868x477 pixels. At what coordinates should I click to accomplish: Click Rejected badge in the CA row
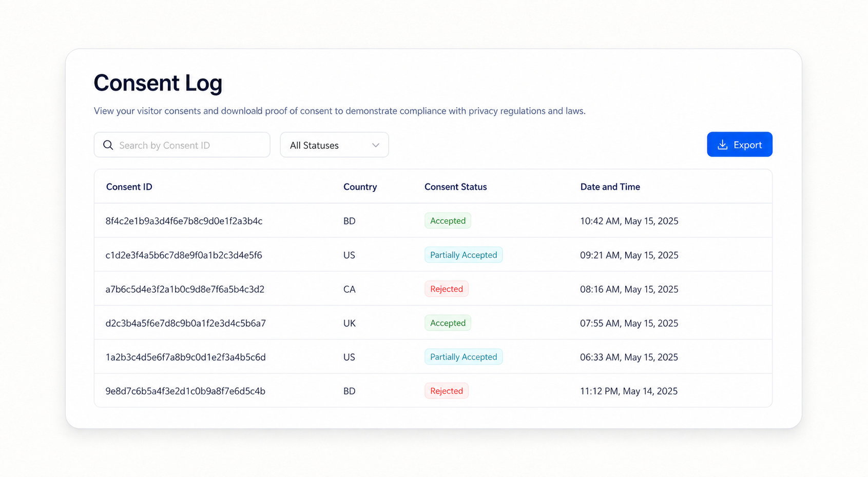tap(447, 289)
